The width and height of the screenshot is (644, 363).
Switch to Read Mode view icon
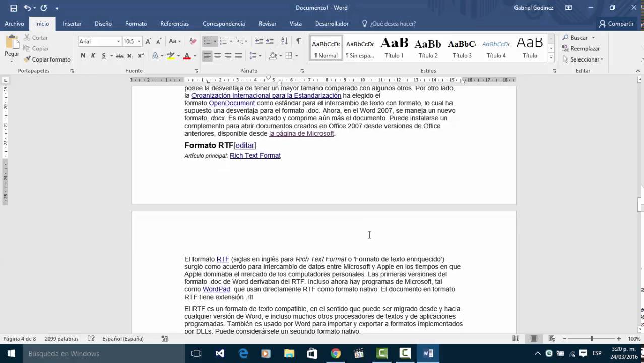tap(516, 339)
